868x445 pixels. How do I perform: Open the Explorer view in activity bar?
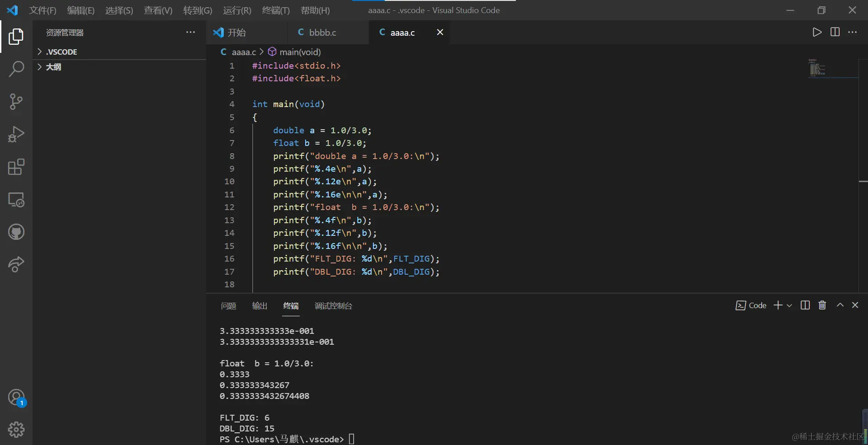16,37
